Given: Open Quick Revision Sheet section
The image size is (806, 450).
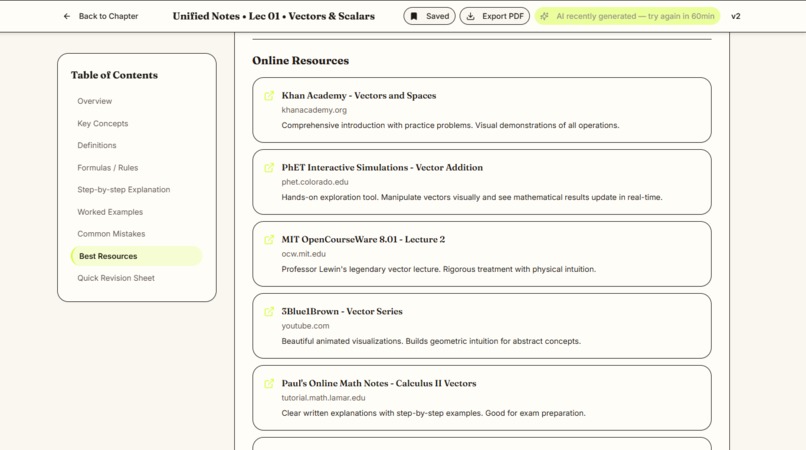Looking at the screenshot, I should point(116,278).
